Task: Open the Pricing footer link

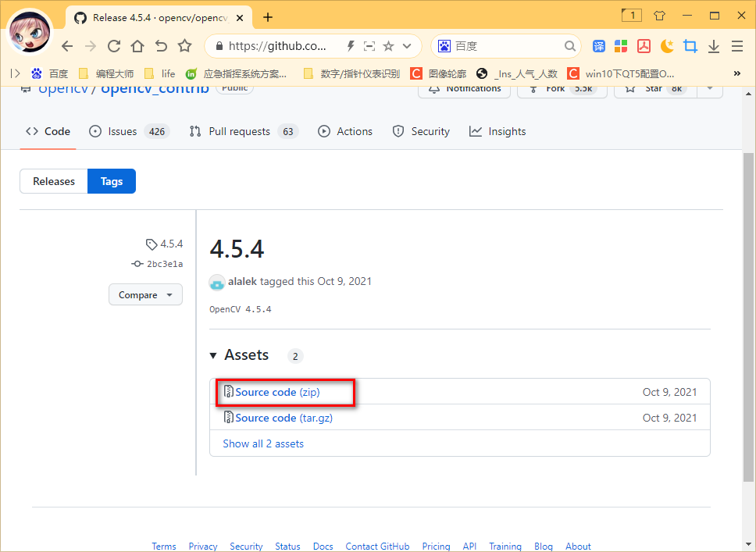Action: click(x=436, y=547)
